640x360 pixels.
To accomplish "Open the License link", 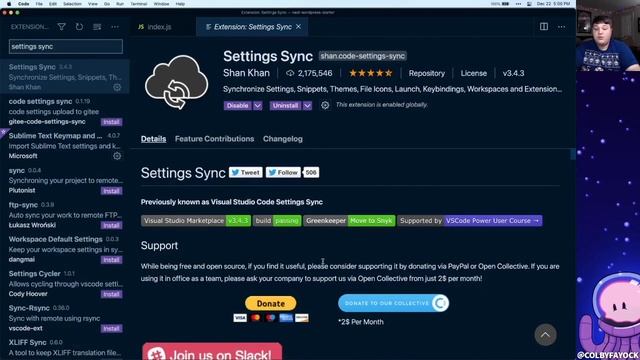I will pyautogui.click(x=473, y=73).
